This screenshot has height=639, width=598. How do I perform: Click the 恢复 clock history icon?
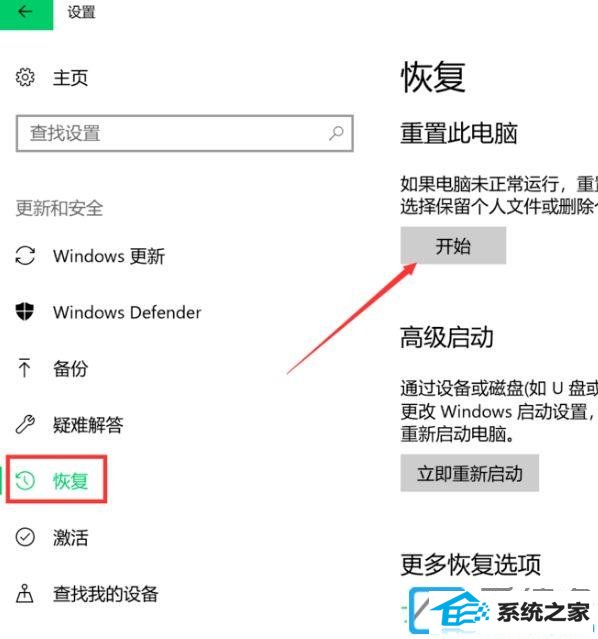(x=25, y=480)
